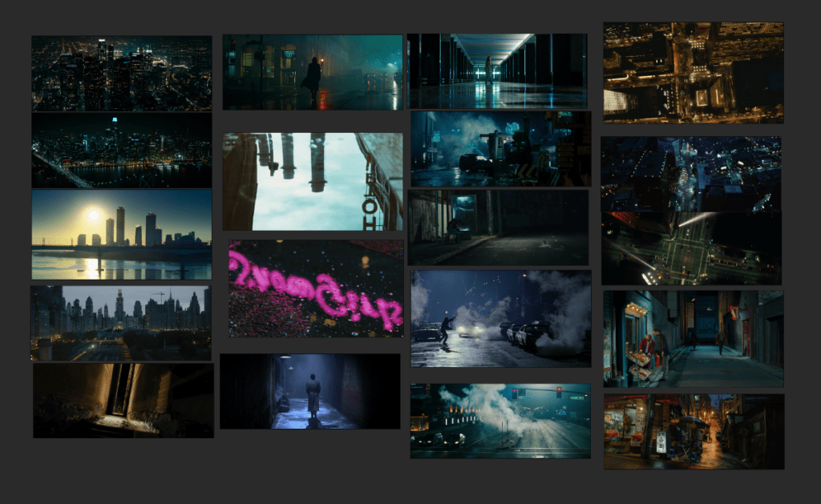
Task: Select the dense night skyline aerial image
Action: click(122, 73)
